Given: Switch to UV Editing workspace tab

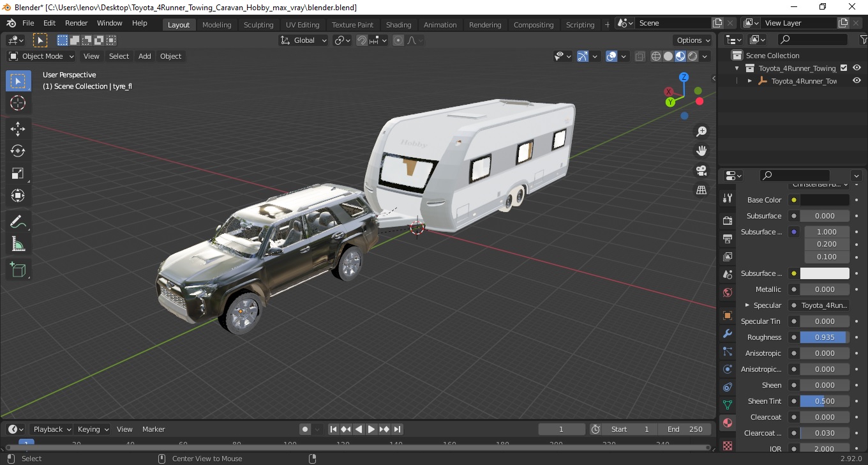Looking at the screenshot, I should [x=303, y=25].
